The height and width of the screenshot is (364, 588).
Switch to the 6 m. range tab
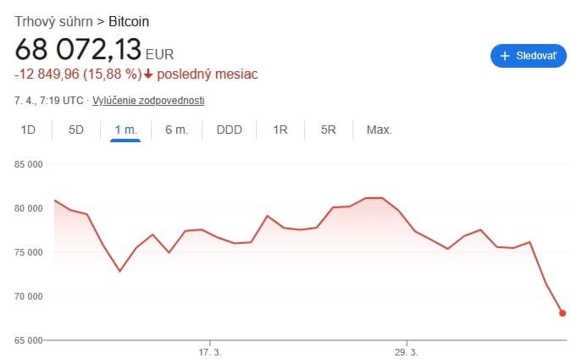pyautogui.click(x=176, y=130)
